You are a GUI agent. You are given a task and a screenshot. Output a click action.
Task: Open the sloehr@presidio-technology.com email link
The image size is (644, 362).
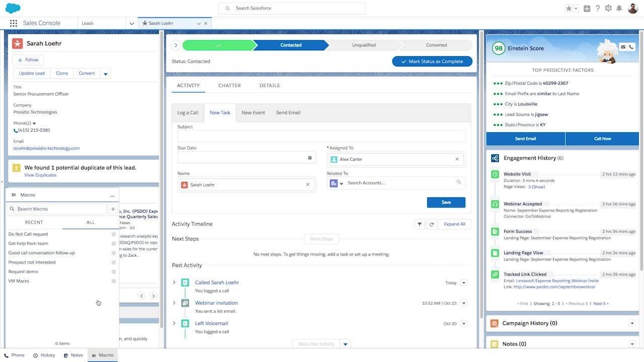tap(46, 148)
